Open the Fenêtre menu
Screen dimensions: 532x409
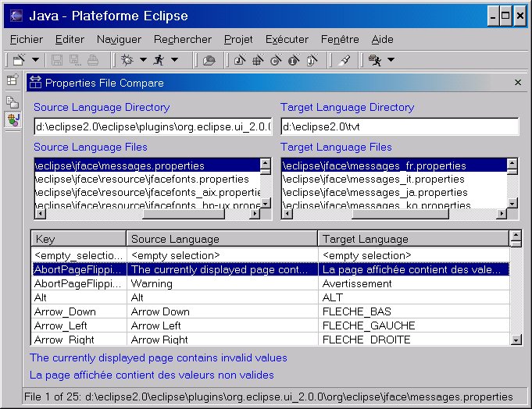click(340, 39)
